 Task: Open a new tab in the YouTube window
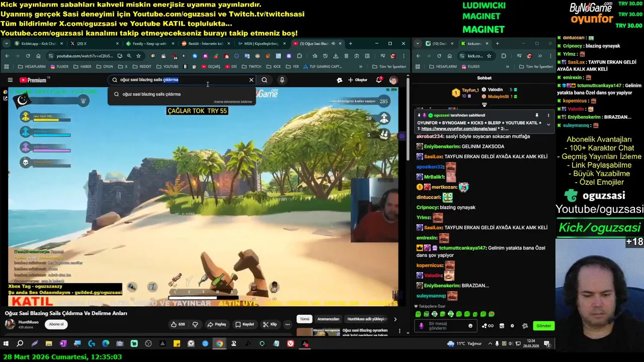pos(351,44)
